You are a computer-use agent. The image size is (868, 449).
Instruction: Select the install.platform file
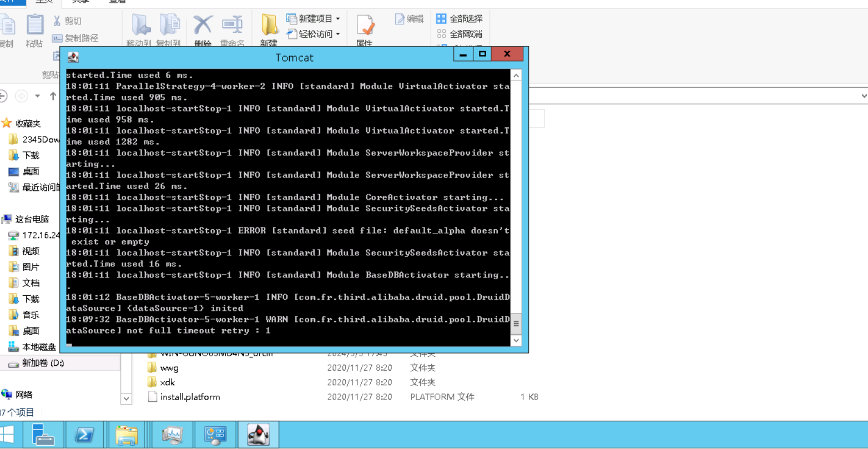coord(190,397)
